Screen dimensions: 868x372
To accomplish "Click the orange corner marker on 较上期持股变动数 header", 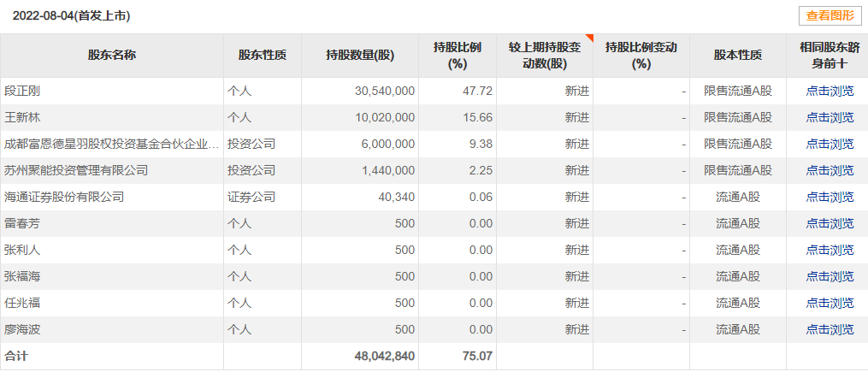I will click(588, 38).
